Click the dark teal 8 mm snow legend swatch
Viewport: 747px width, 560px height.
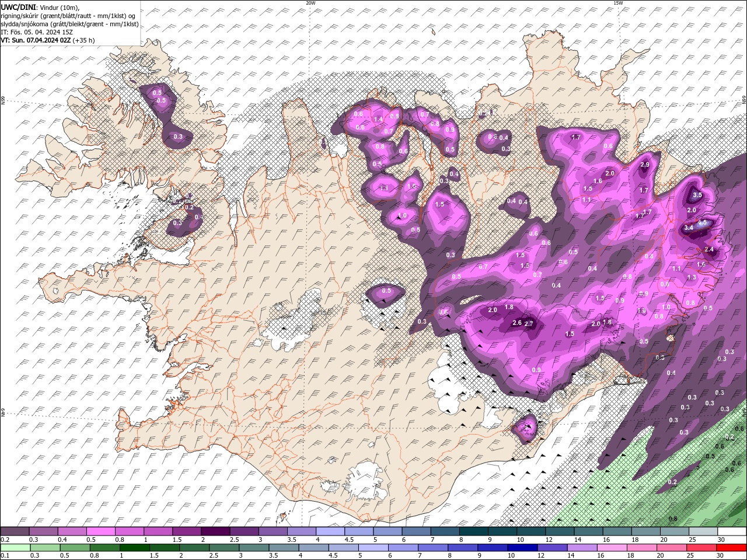coord(473,531)
